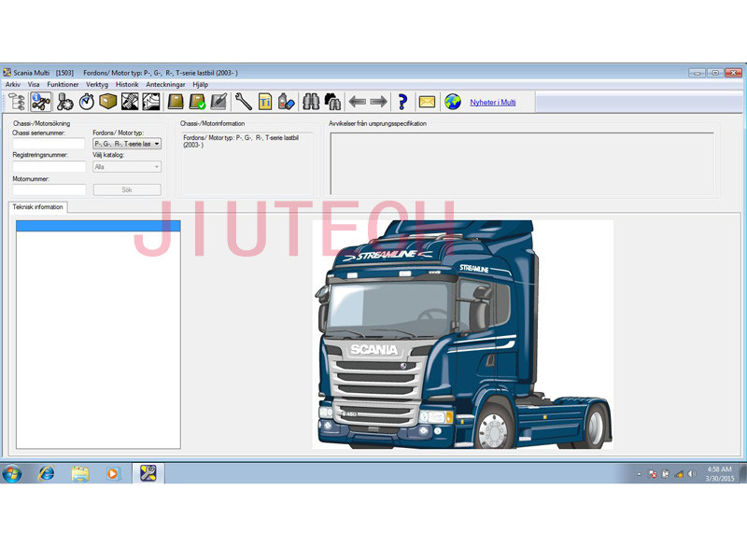
Task: Go back with the left arrow
Action: pyautogui.click(x=358, y=102)
